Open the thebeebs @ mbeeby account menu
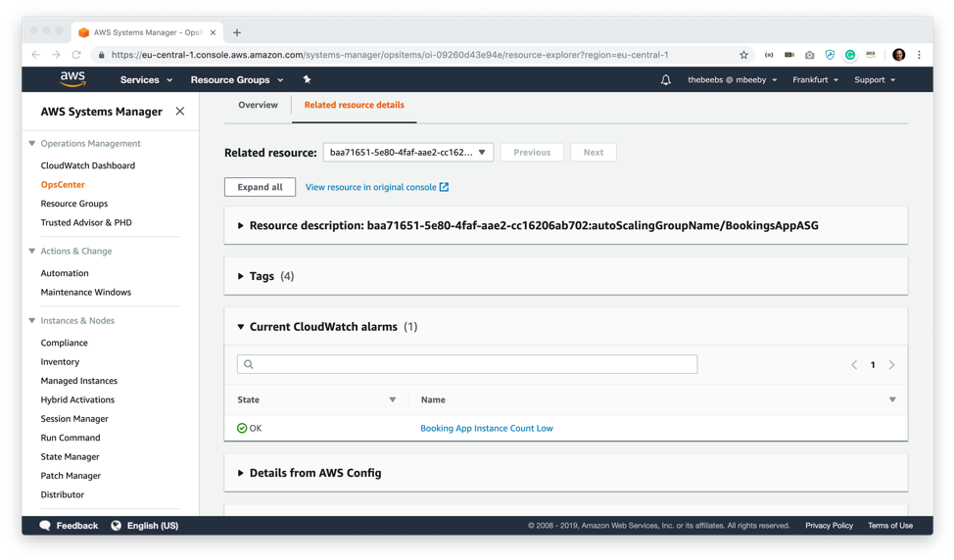The image size is (954, 560). (732, 79)
